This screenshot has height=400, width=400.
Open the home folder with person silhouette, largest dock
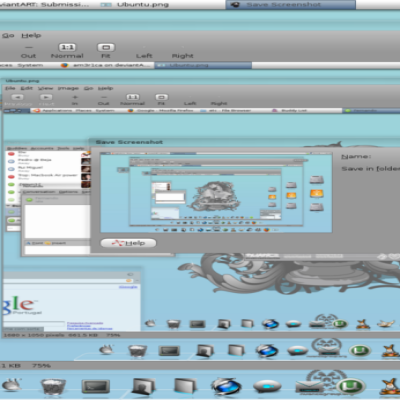pos(143,387)
